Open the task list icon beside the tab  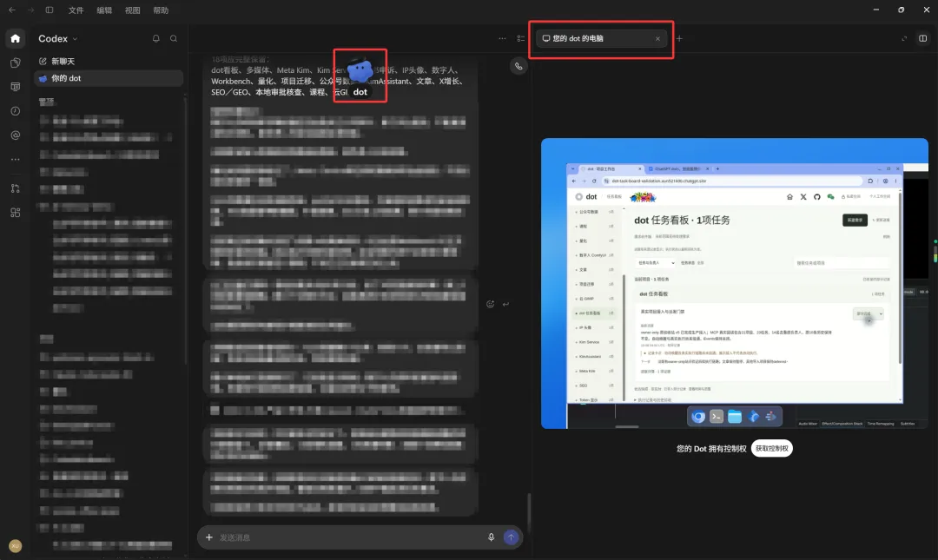tap(520, 38)
